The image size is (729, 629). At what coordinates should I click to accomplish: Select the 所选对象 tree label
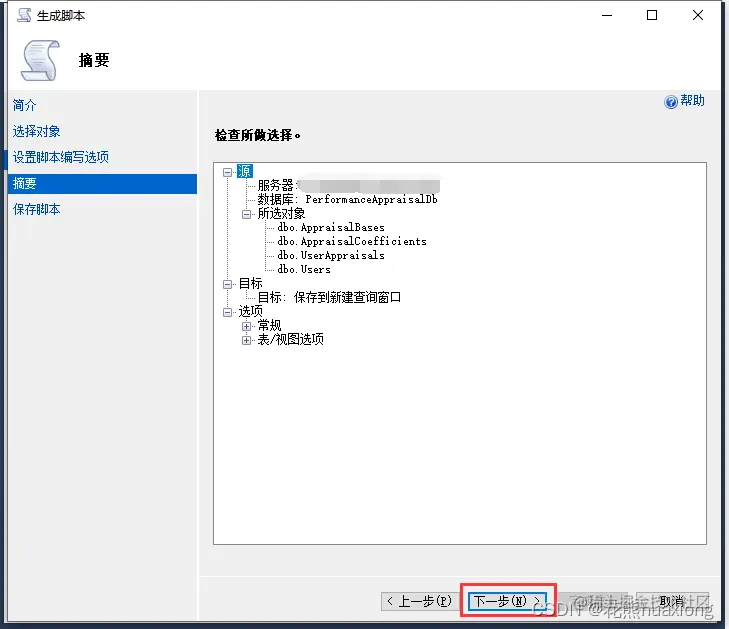[x=281, y=213]
